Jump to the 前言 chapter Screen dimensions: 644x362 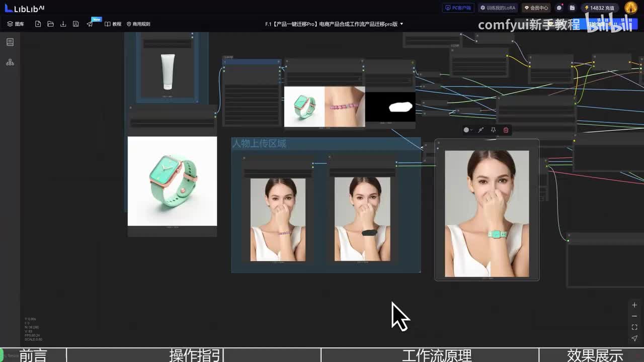[33, 355]
